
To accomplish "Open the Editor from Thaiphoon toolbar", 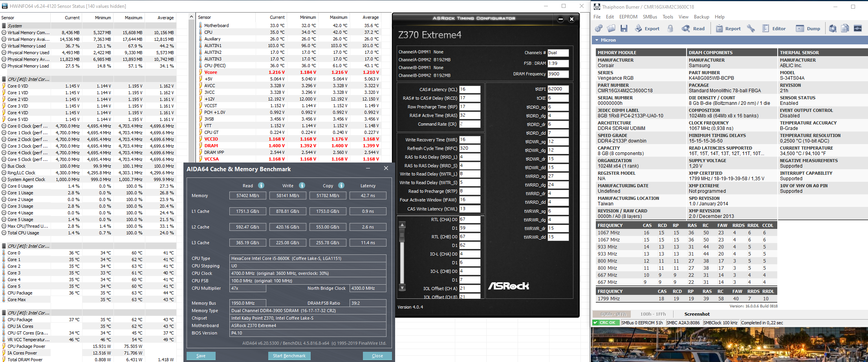I will coord(774,28).
